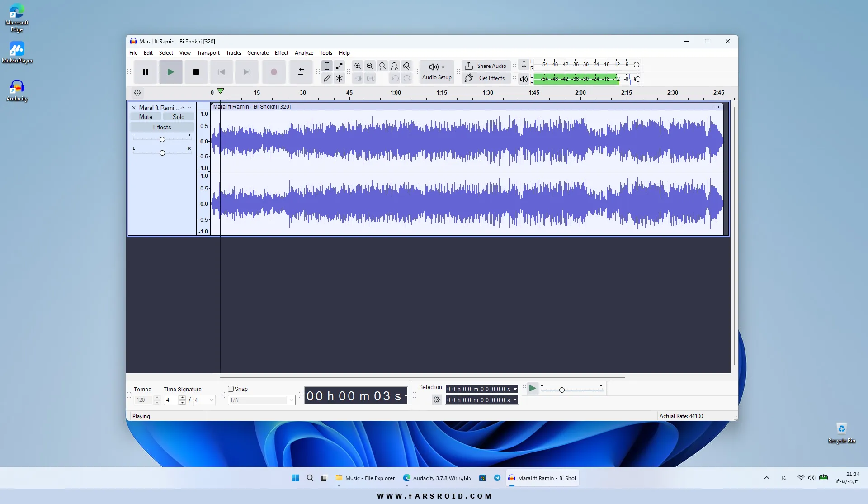
Task: Solo the Maral ft Ramin track
Action: (179, 117)
